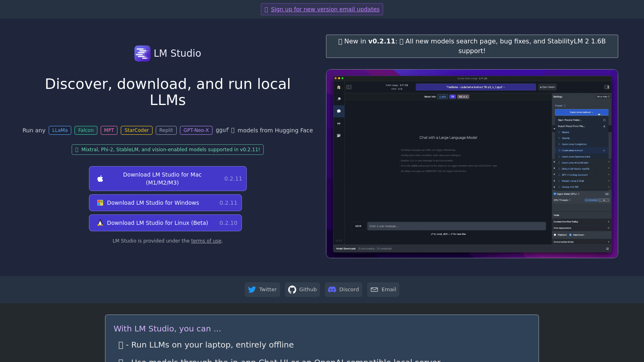Click the CPU Threads value field in preview

(604, 200)
